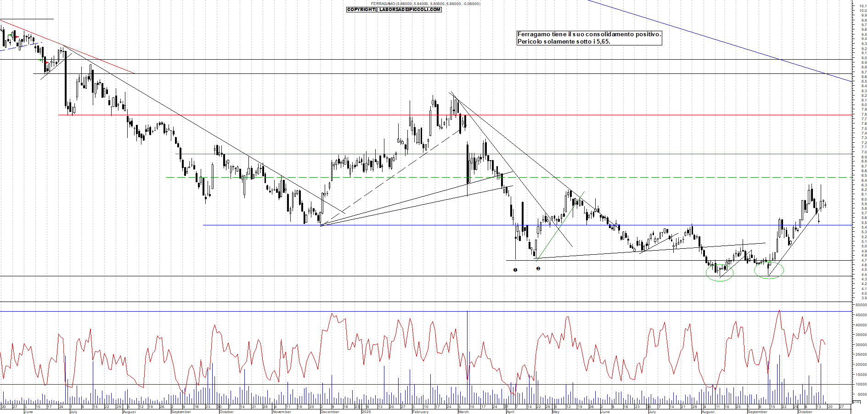Click the December label on the time axis
Viewport: 868px width, 414px height.
point(330,412)
